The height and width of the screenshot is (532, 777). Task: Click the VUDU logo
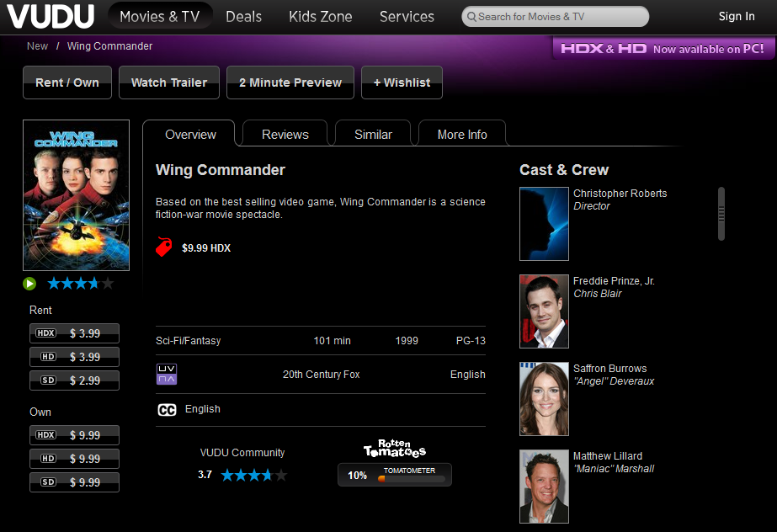tap(52, 16)
